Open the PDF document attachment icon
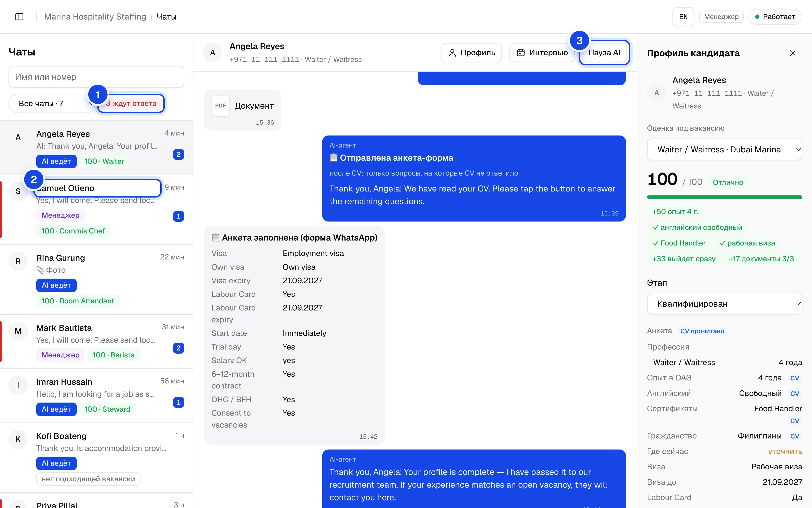 coord(220,105)
